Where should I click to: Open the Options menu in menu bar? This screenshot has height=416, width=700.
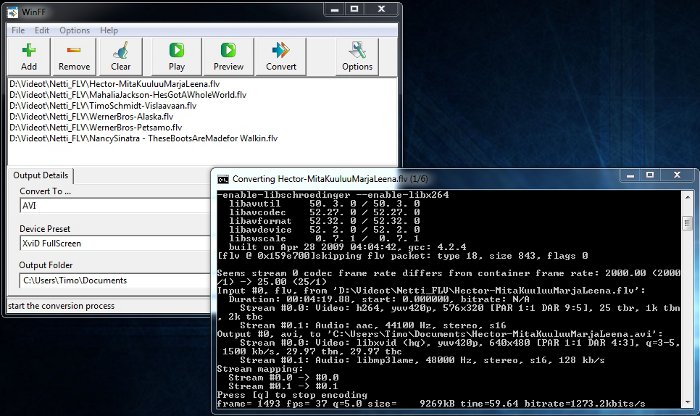(75, 30)
